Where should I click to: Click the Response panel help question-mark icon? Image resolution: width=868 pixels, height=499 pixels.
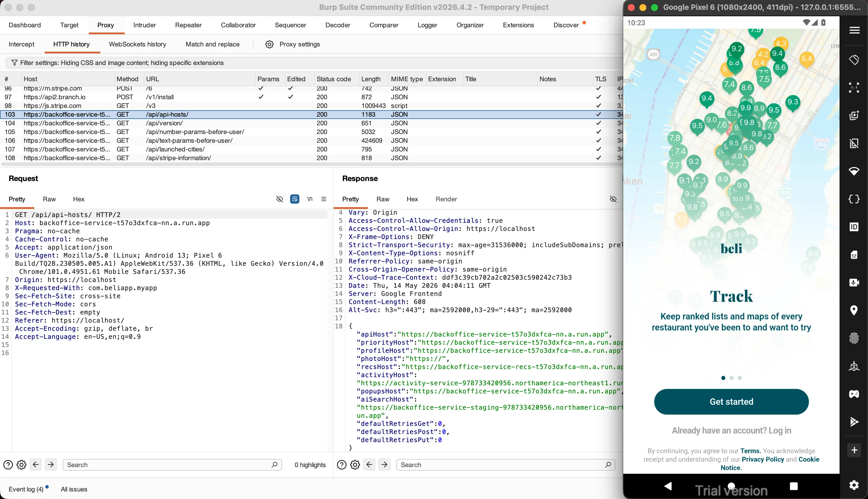[x=342, y=465]
